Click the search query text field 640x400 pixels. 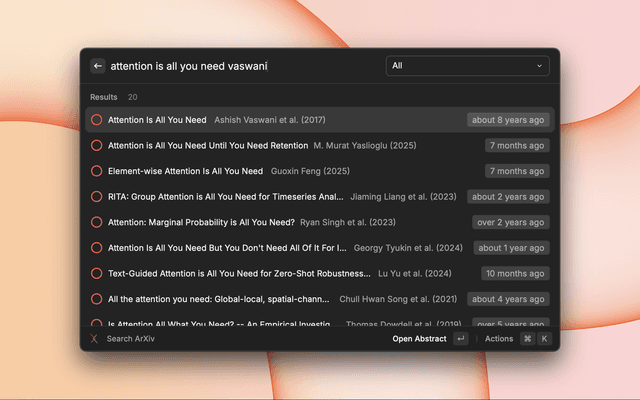point(240,66)
